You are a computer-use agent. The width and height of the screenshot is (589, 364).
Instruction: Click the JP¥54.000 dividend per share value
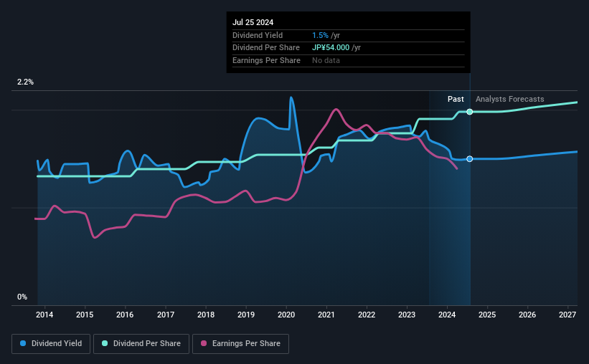[x=331, y=48]
